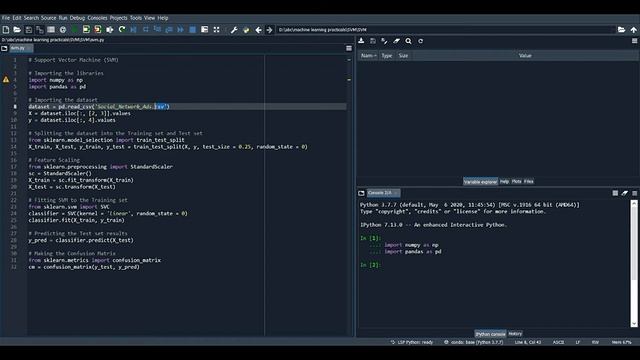Switch to the Variable explorer tab

[480, 182]
